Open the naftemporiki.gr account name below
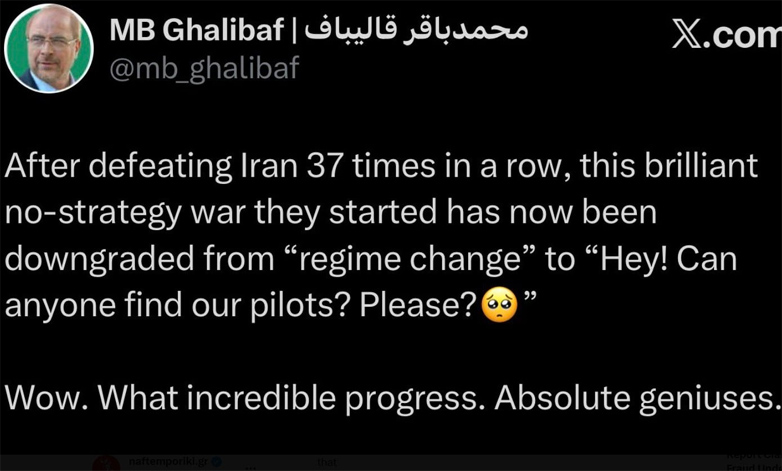Screen dimensions: 782x471 (171, 462)
